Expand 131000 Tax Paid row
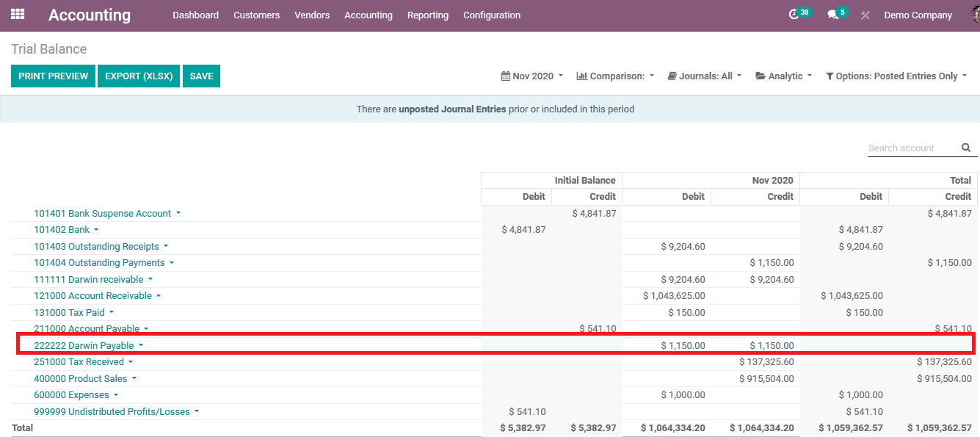The height and width of the screenshot is (437, 980). pyautogui.click(x=74, y=312)
